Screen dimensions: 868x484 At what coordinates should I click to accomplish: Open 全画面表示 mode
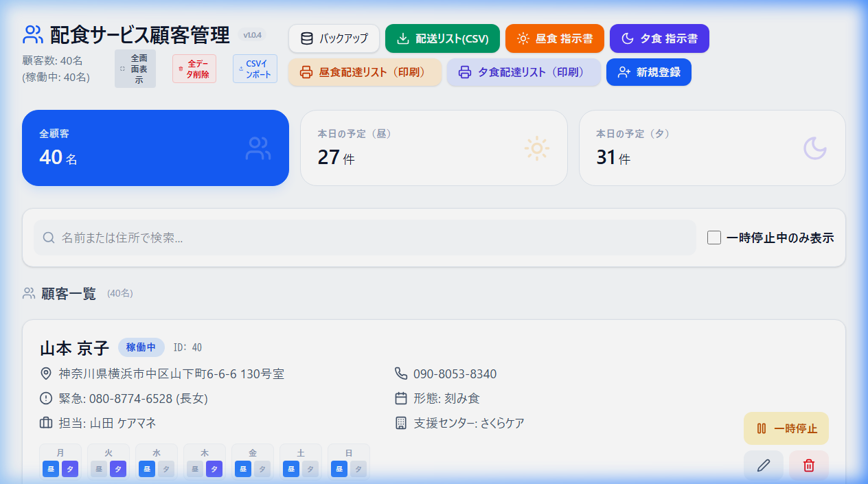point(135,68)
